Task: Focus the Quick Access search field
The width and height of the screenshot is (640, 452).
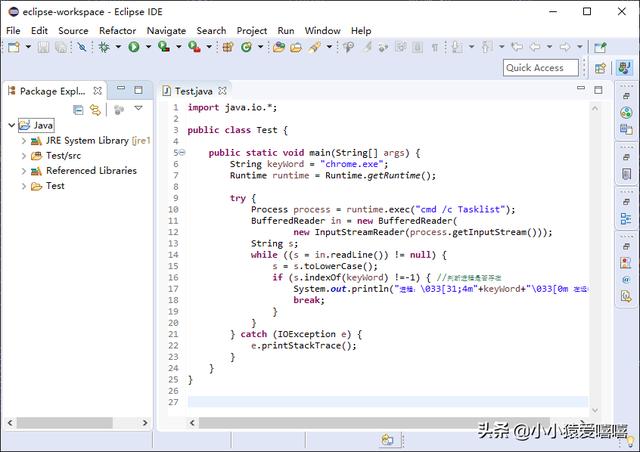Action: pos(541,68)
